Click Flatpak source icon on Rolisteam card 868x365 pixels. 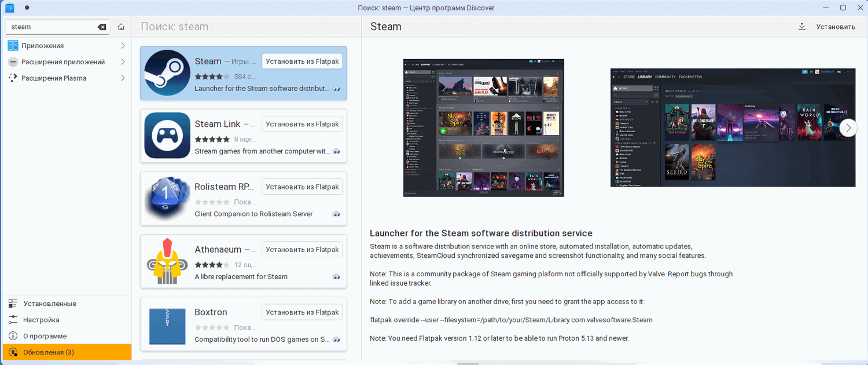tap(336, 214)
